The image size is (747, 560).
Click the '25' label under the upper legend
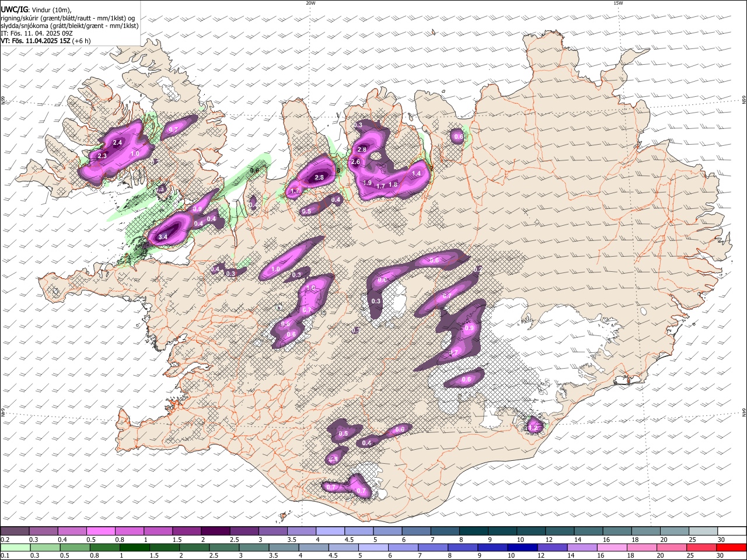click(x=692, y=540)
